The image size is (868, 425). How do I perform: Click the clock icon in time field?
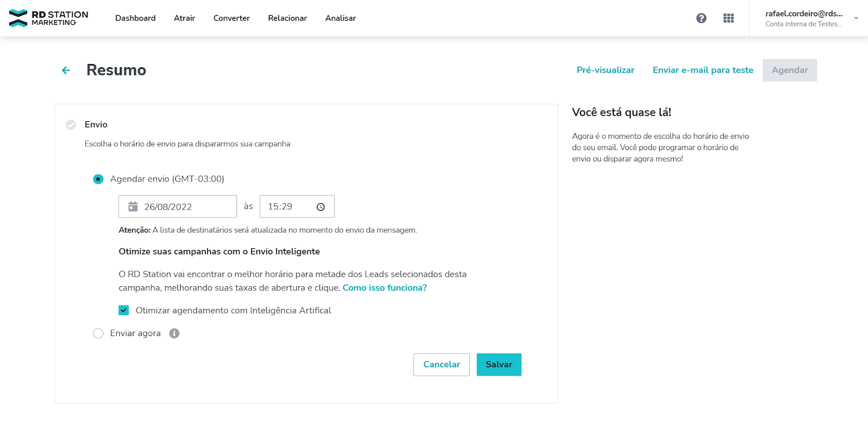coord(321,207)
